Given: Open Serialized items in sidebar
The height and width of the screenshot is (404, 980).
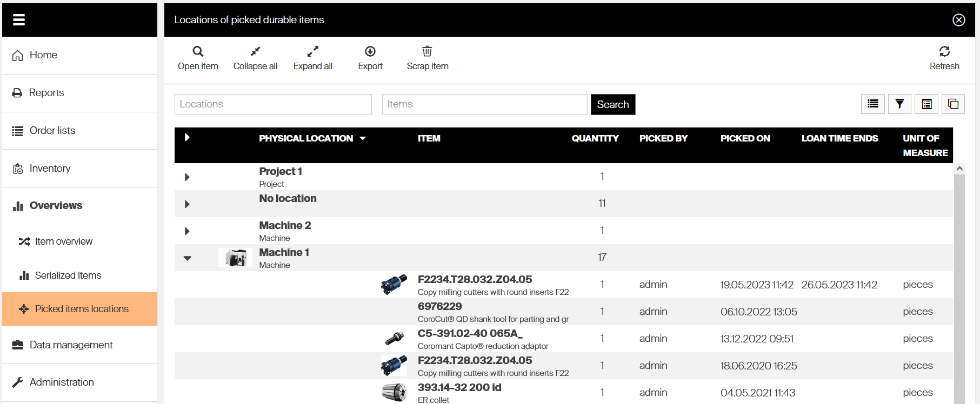Looking at the screenshot, I should point(68,275).
